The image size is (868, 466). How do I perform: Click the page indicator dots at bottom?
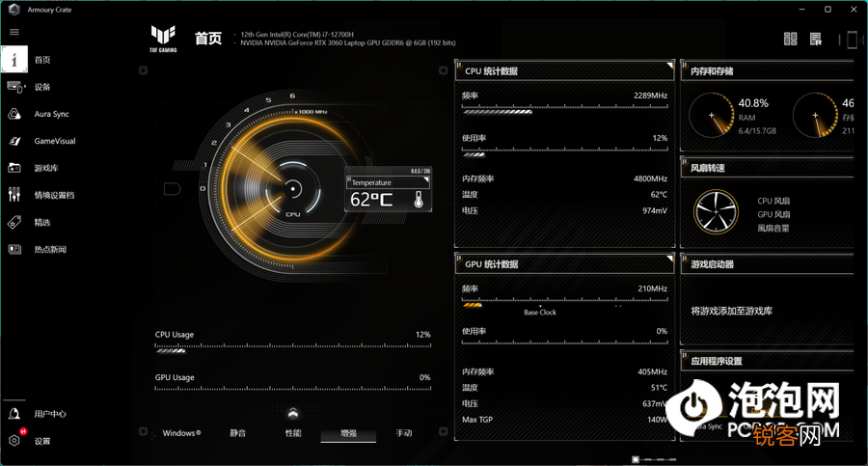pos(654,459)
